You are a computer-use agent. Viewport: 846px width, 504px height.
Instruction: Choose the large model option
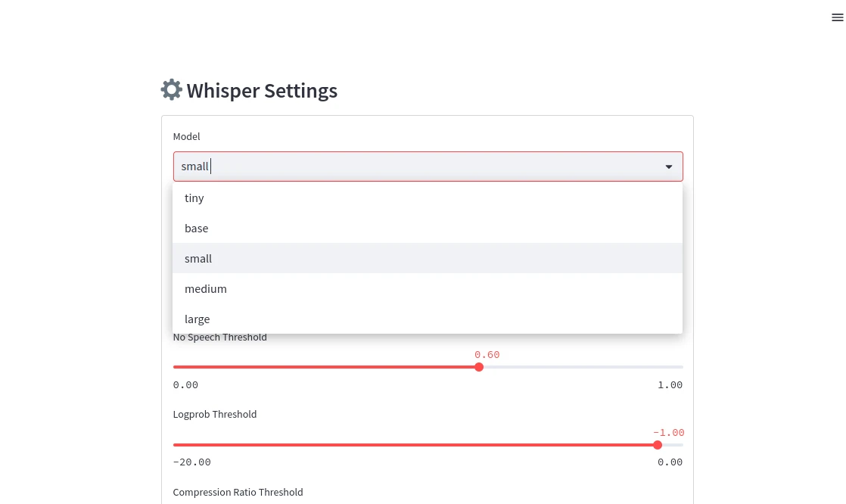pyautogui.click(x=198, y=319)
